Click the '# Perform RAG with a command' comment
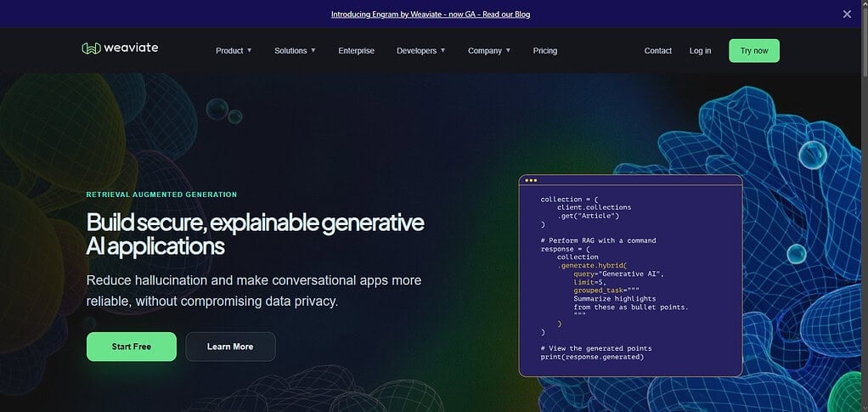This screenshot has width=868, height=412. tap(599, 240)
